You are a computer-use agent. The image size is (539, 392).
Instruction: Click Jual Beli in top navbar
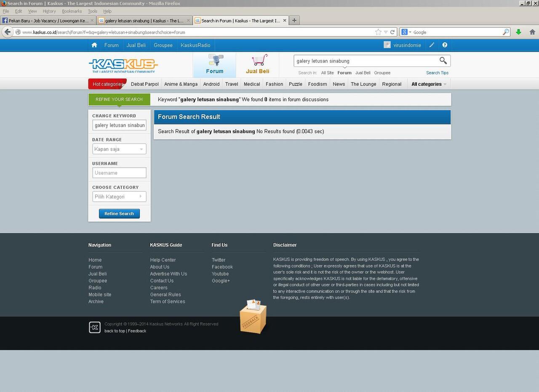pos(136,45)
